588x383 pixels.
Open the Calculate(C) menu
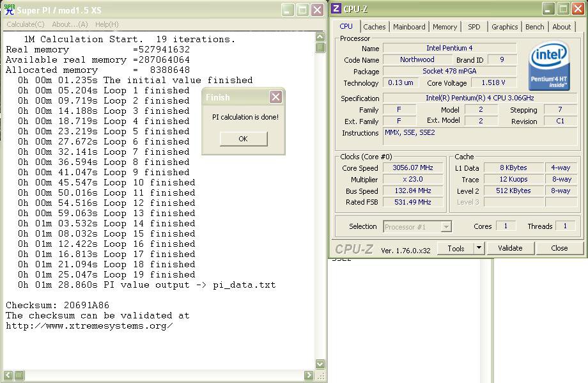[x=26, y=24]
